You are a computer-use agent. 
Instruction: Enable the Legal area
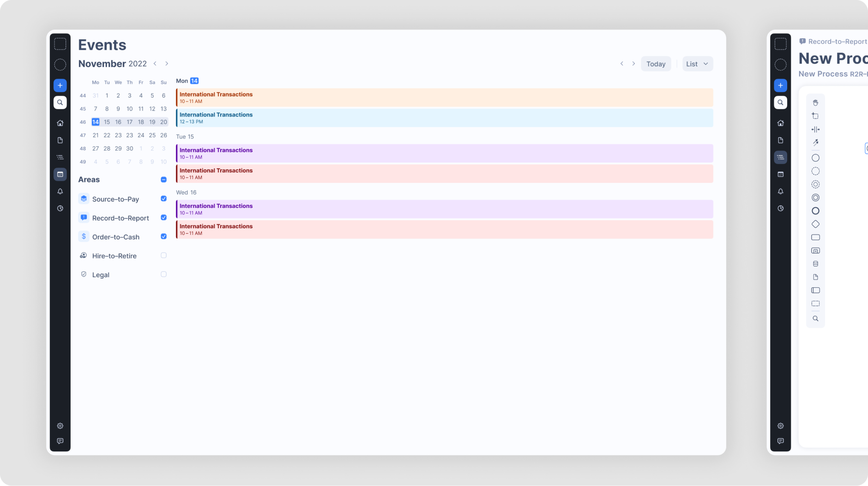163,274
